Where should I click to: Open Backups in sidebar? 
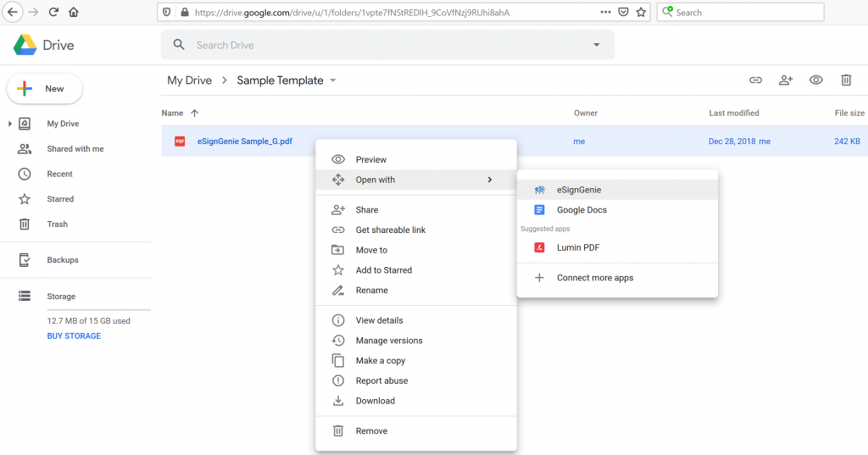[63, 259]
